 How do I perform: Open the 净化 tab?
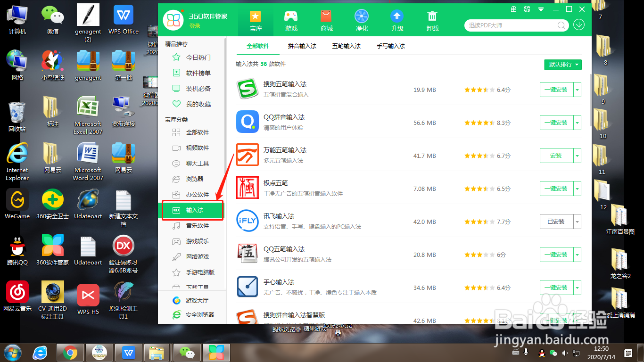pyautogui.click(x=362, y=21)
